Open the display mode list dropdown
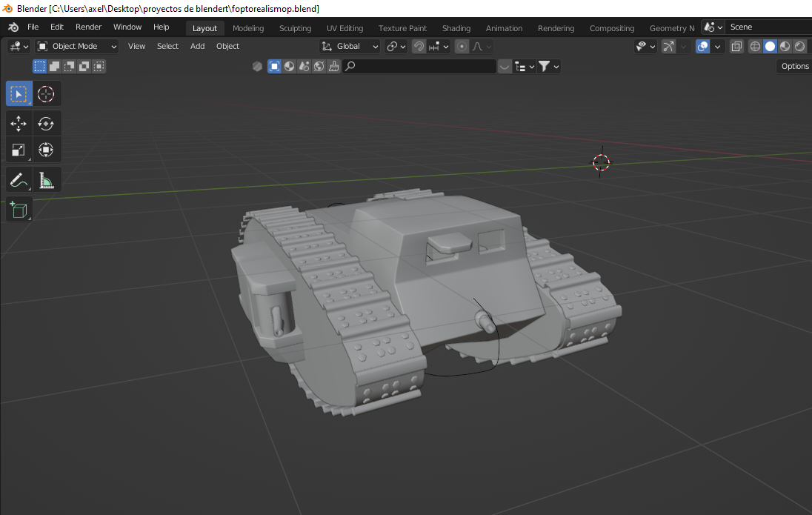 (x=524, y=66)
